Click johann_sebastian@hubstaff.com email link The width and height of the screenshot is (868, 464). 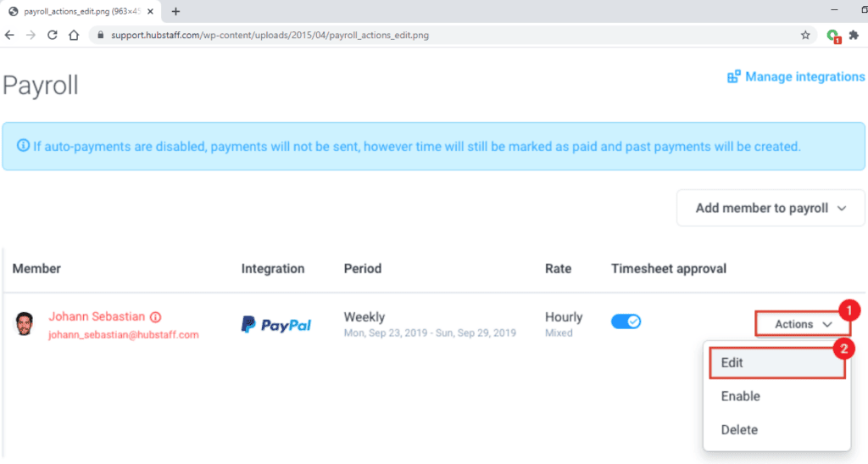point(124,334)
